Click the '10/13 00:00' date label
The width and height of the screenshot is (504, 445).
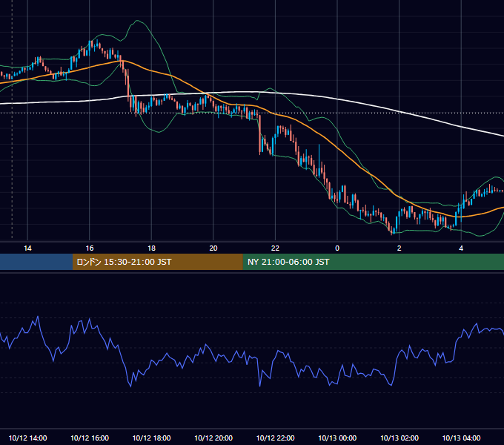[337, 438]
